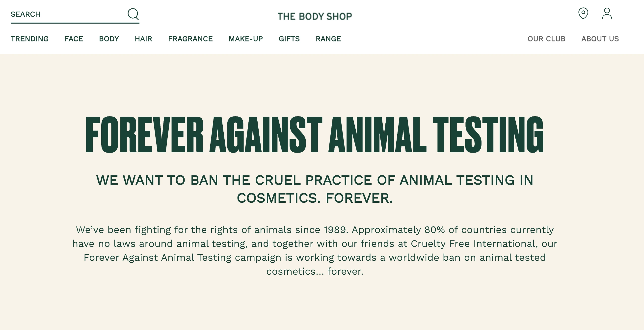The height and width of the screenshot is (330, 644).
Task: Select the Hair navigation item
Action: click(x=143, y=39)
